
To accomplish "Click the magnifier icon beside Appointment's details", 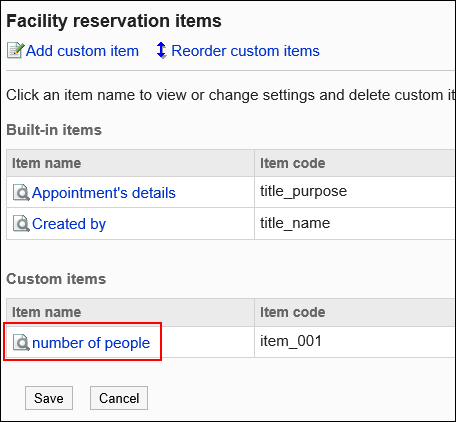I will pos(21,193).
